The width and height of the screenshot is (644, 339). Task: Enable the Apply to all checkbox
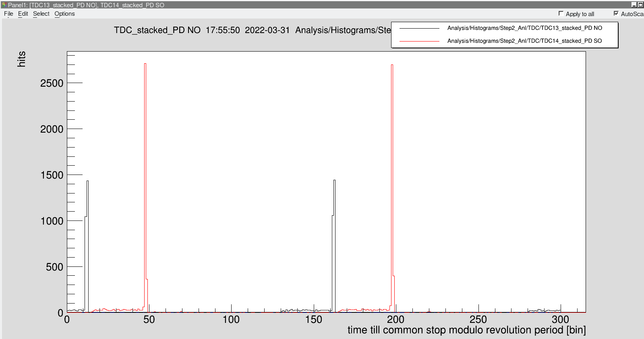(561, 14)
